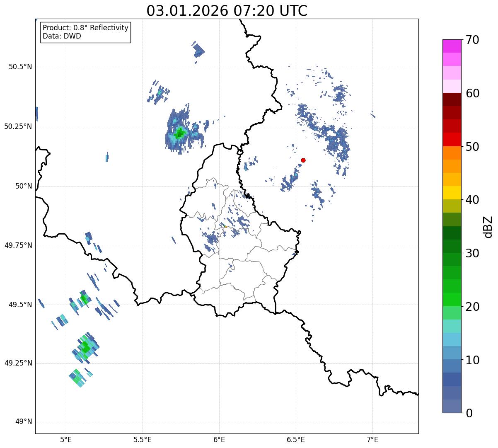Select the magenta top colorbar segment
Screen dimensions: 498x448
click(x=452, y=46)
